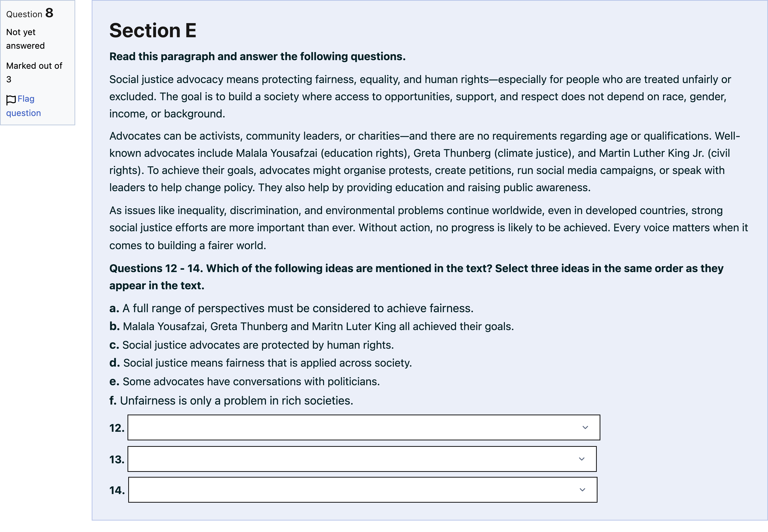Click option b about Malala Yousafzai

(311, 326)
